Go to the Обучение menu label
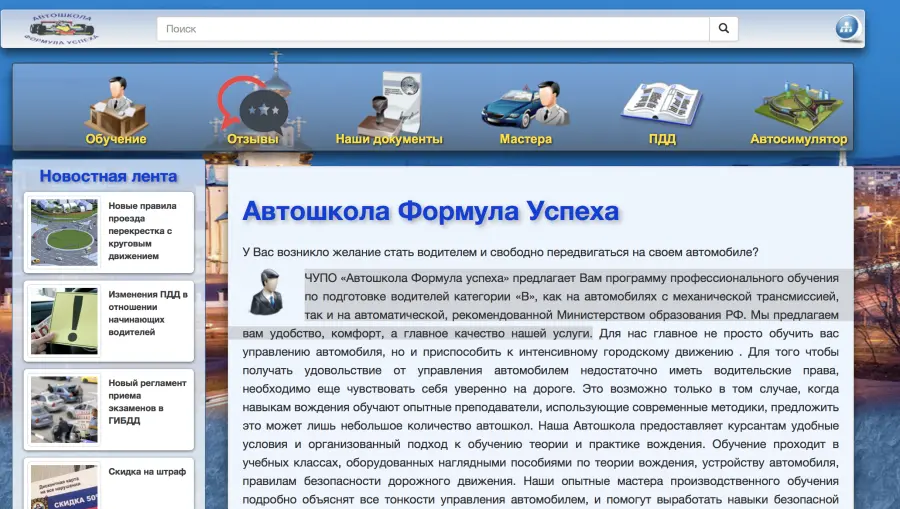The width and height of the screenshot is (900, 509). [x=116, y=139]
